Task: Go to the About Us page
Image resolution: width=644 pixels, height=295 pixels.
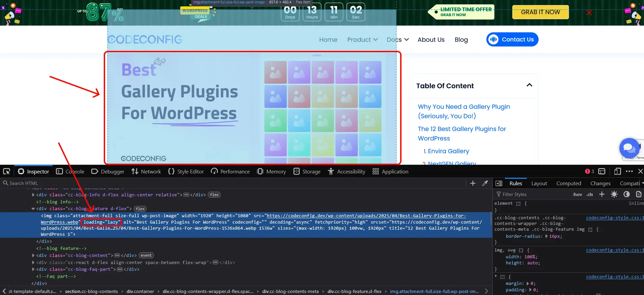Action: click(x=431, y=40)
